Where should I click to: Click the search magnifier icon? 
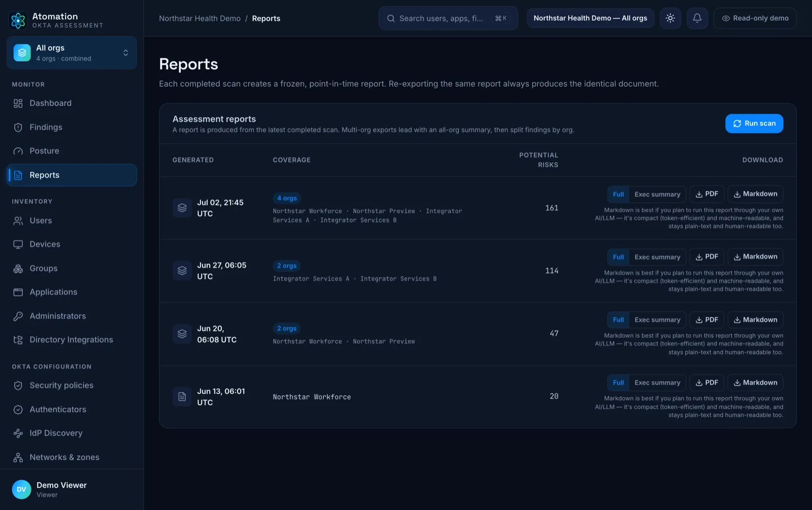point(391,18)
